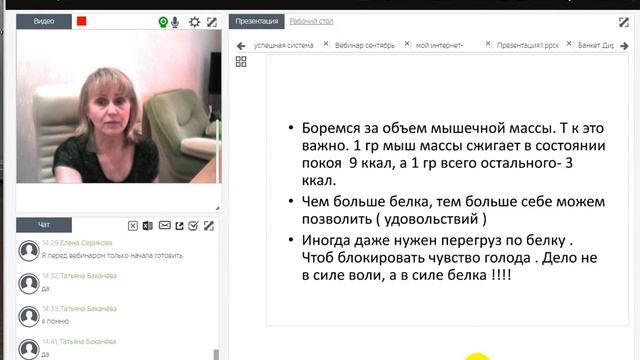The width and height of the screenshot is (640, 360).
Task: Expand the presentation area to fullscreen
Action: pos(624,22)
